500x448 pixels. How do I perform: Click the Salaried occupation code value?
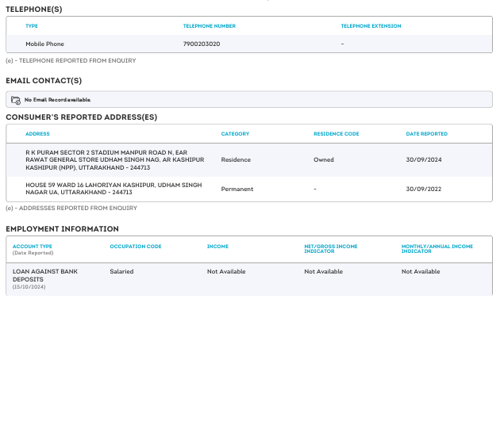coord(121,271)
